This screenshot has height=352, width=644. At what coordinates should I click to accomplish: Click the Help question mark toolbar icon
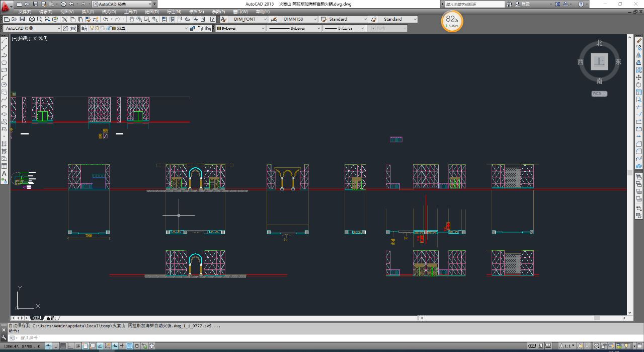click(213, 19)
